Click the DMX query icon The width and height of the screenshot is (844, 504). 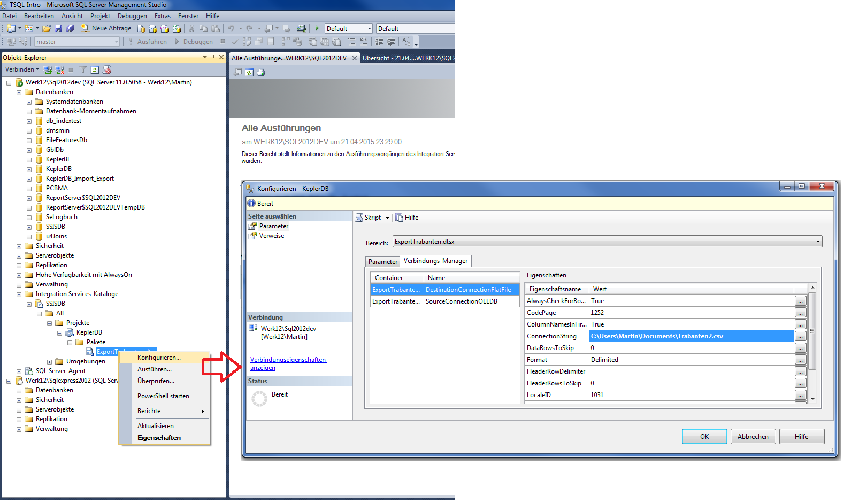point(165,28)
